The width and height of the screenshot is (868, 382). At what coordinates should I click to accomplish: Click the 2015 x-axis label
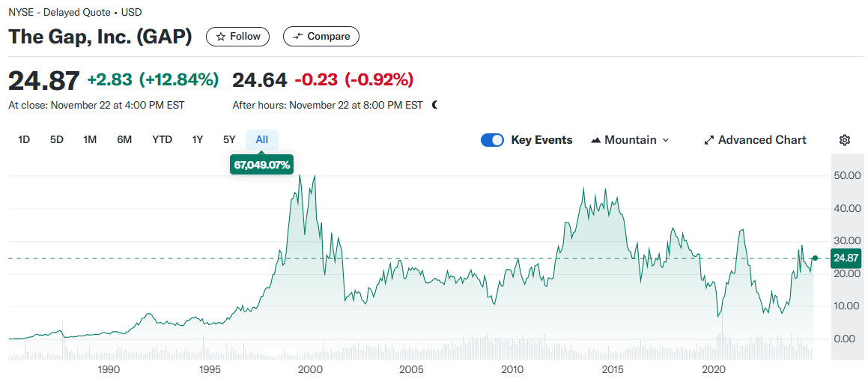pos(613,369)
